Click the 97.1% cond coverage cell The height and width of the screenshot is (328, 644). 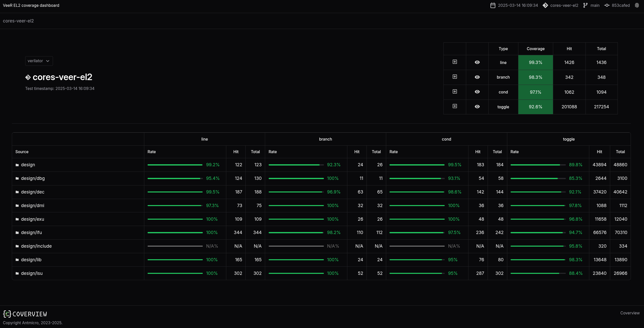coord(536,92)
